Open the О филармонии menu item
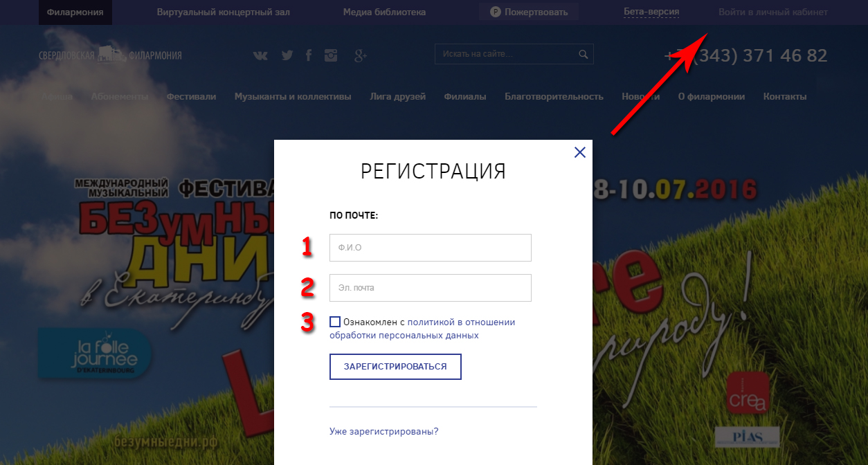Viewport: 868px width, 465px height. [712, 96]
